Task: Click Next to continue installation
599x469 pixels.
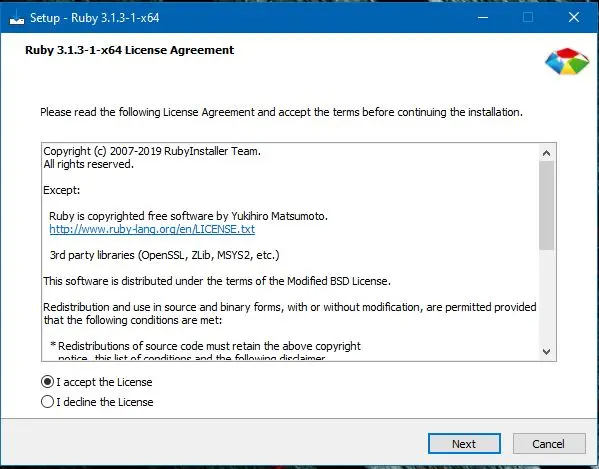Action: [x=464, y=444]
